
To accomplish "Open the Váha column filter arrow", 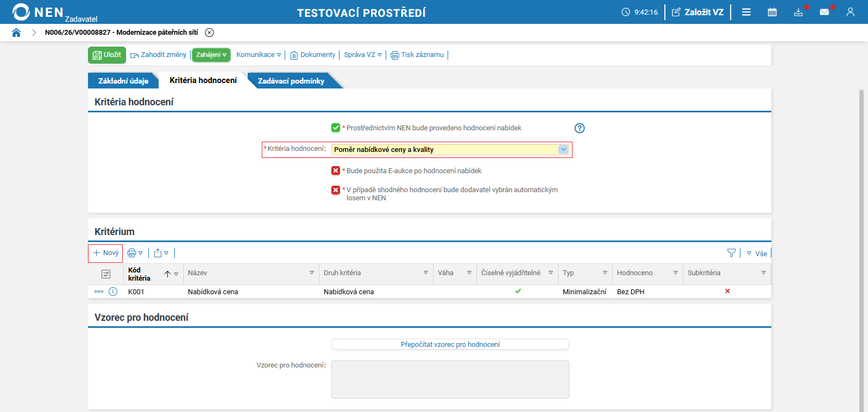I will click(469, 273).
